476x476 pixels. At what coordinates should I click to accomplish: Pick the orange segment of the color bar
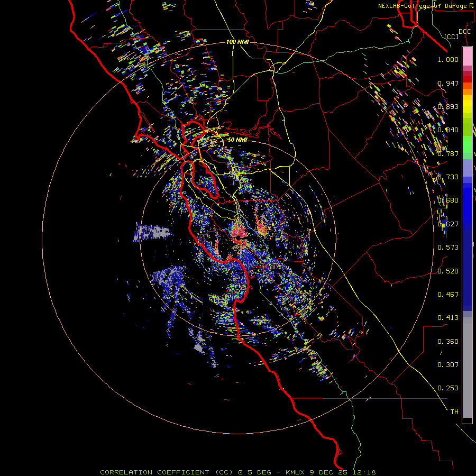(x=467, y=91)
